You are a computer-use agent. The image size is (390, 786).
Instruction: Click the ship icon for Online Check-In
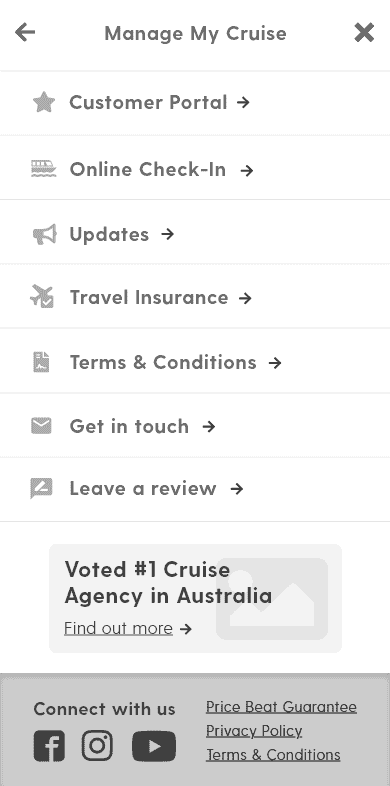click(x=44, y=169)
